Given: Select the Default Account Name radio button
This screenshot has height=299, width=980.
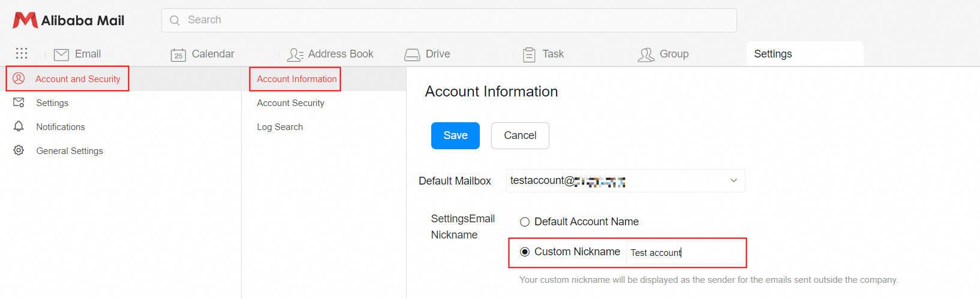Looking at the screenshot, I should [525, 222].
